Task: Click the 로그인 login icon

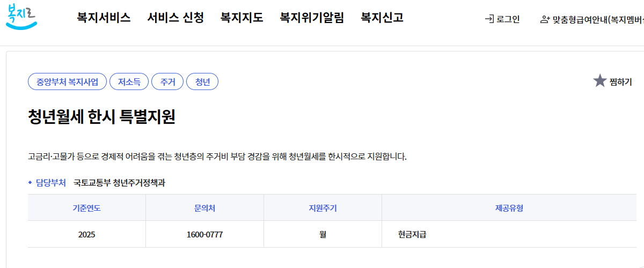Action: pos(489,19)
